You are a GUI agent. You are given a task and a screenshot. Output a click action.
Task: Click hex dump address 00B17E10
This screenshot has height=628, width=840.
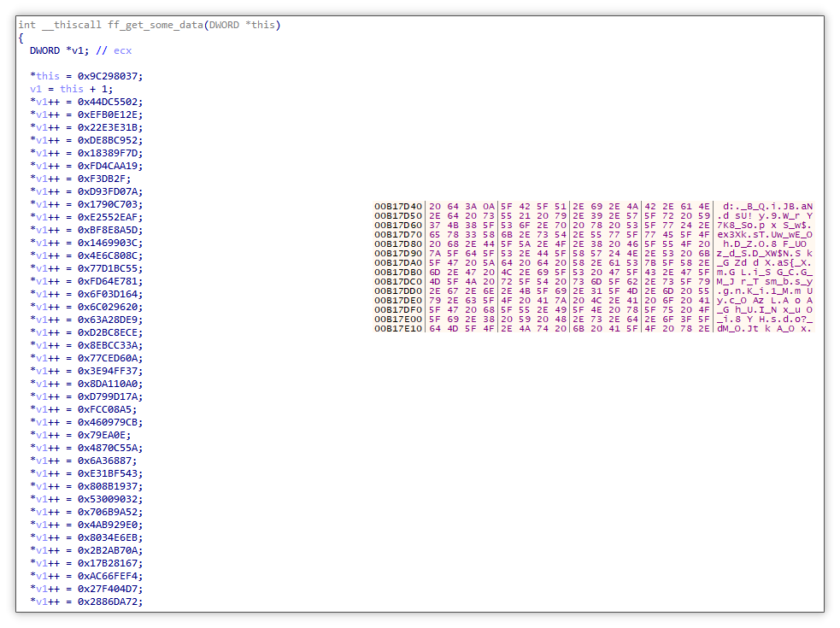coord(398,328)
